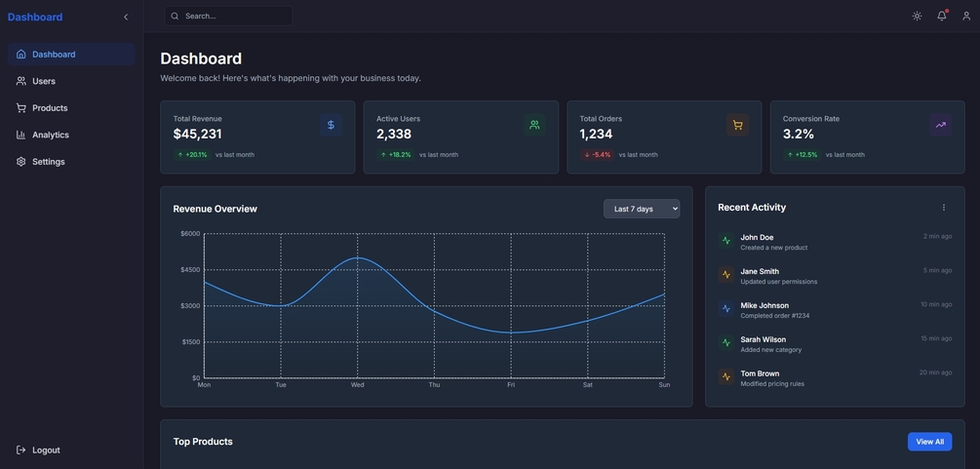Click the 2,338 active users value

[x=394, y=135]
